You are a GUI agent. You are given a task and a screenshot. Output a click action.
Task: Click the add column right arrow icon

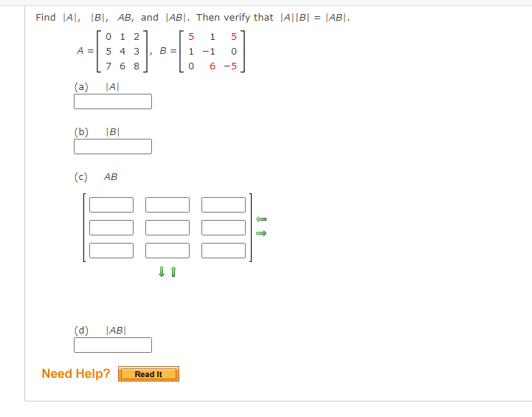click(x=261, y=233)
